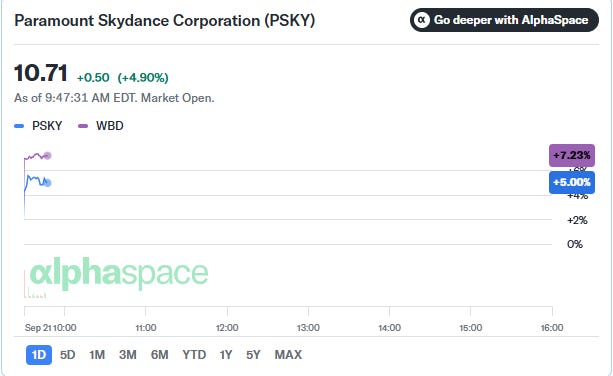613x376 pixels.
Task: Select the 5Y range option
Action: [253, 355]
